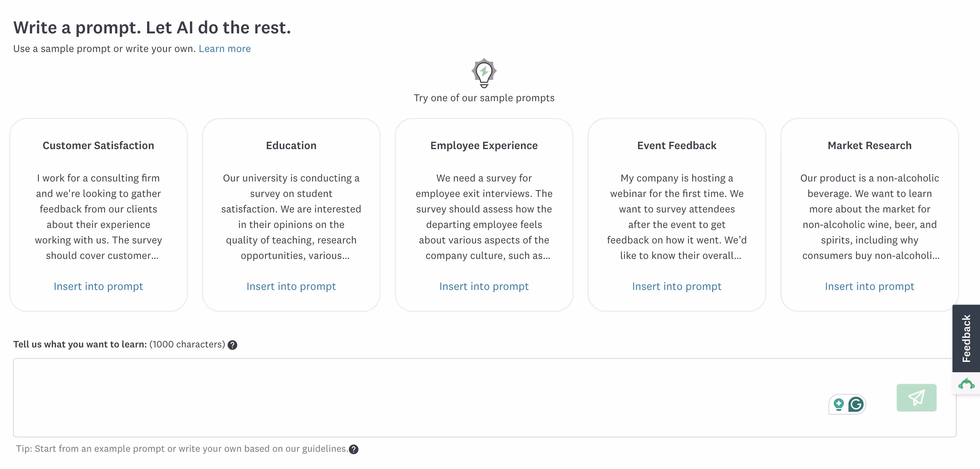Open the Learn more link
Image resolution: width=980 pixels, height=469 pixels.
225,49
